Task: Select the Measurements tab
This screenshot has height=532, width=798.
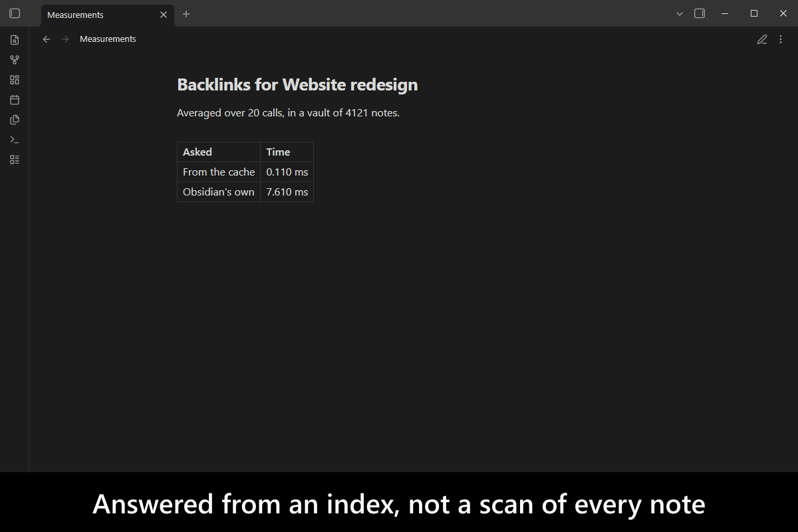Action: coord(108,15)
